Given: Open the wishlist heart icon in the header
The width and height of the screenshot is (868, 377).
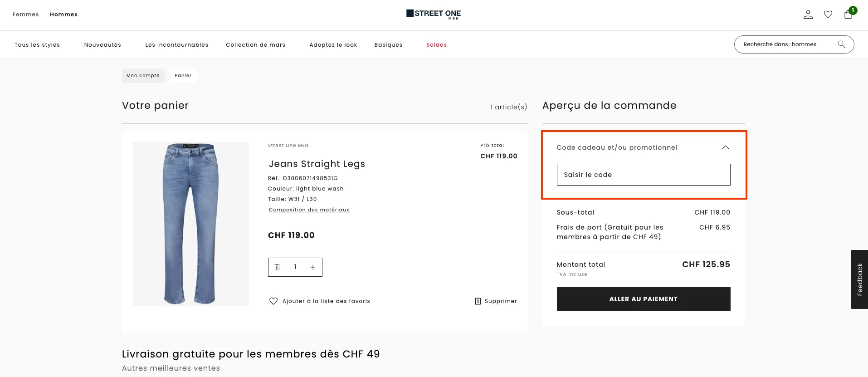Looking at the screenshot, I should coord(828,14).
